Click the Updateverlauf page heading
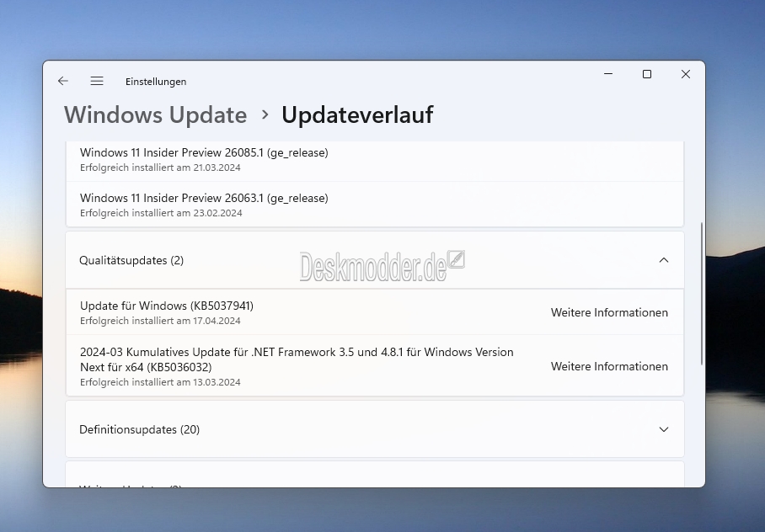Screen dimensions: 765x532 [357, 114]
